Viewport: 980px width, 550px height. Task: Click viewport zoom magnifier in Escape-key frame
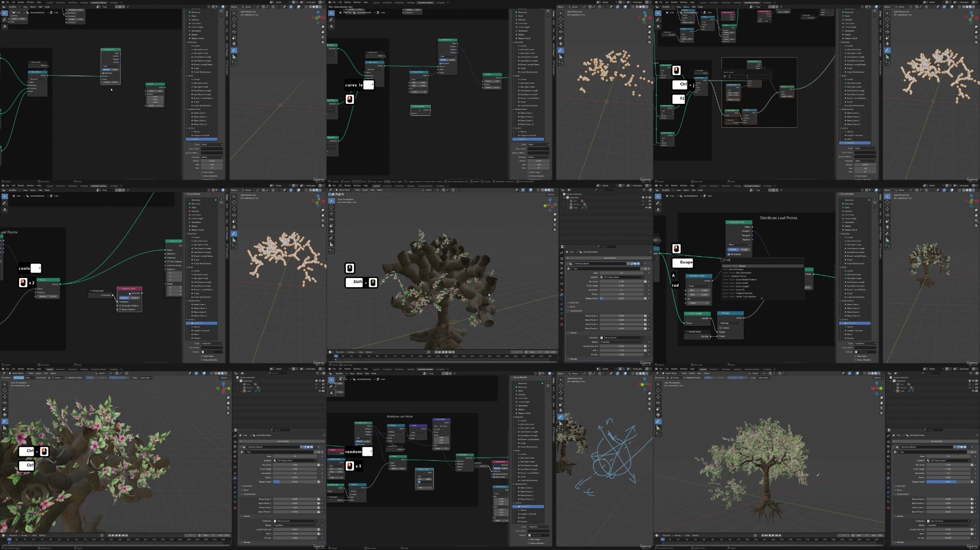pyautogui.click(x=976, y=209)
